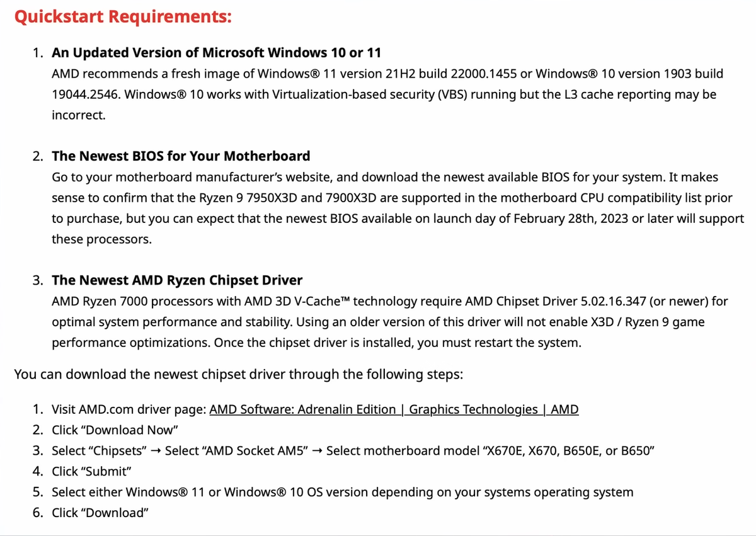
Task: Click the step "Select either Windows® 11 or Windows® 10"
Action: pos(343,492)
